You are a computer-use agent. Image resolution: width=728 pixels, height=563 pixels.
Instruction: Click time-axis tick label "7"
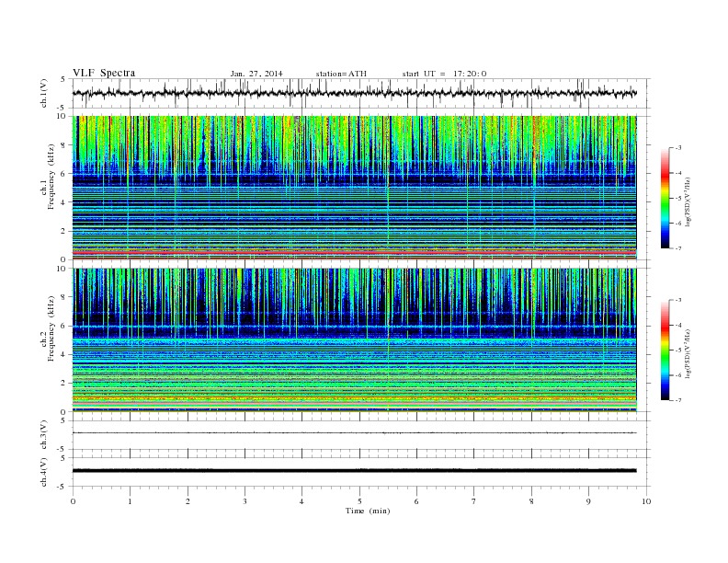[x=474, y=501]
